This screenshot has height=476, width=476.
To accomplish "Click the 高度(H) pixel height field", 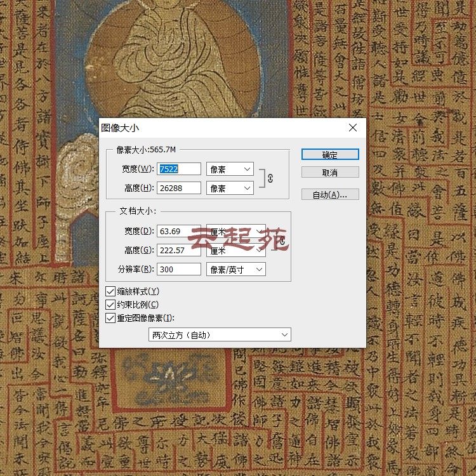I will [179, 188].
